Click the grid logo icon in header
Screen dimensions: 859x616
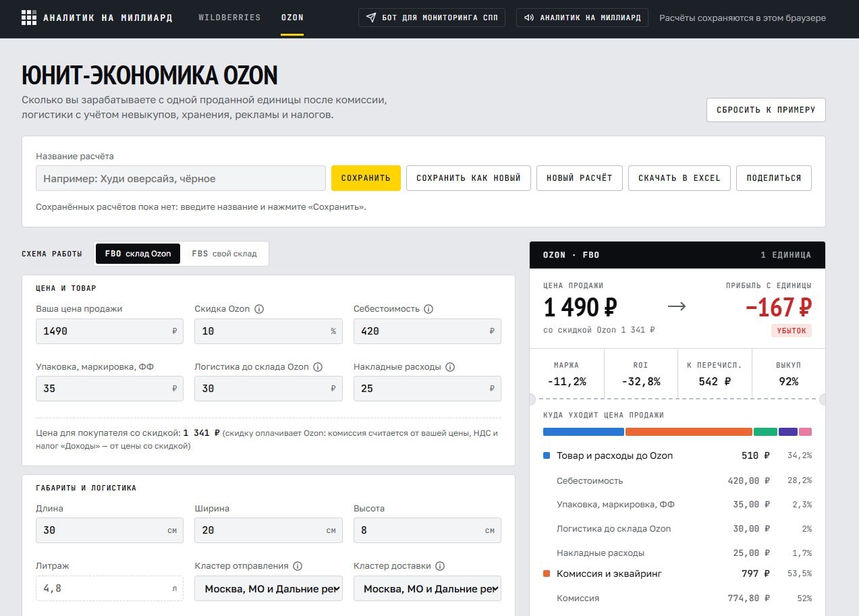[x=29, y=18]
